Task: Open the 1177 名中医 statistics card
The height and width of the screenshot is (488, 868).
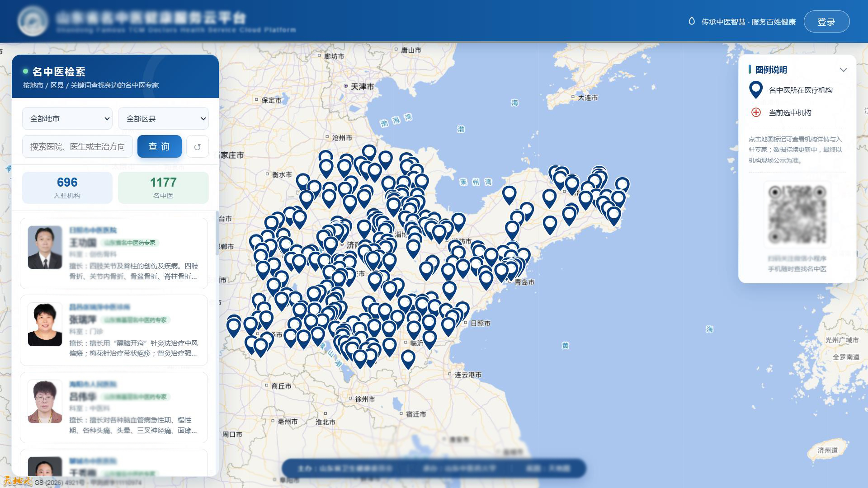Action: point(163,188)
